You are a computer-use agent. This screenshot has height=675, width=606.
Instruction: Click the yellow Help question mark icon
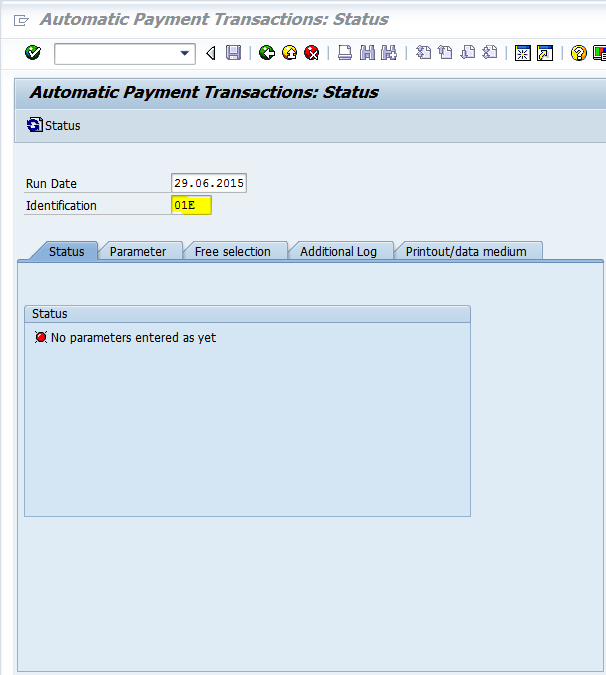578,53
